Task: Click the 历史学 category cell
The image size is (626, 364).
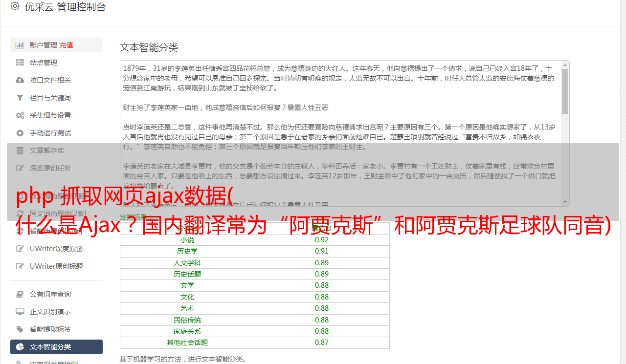Action: point(187,251)
